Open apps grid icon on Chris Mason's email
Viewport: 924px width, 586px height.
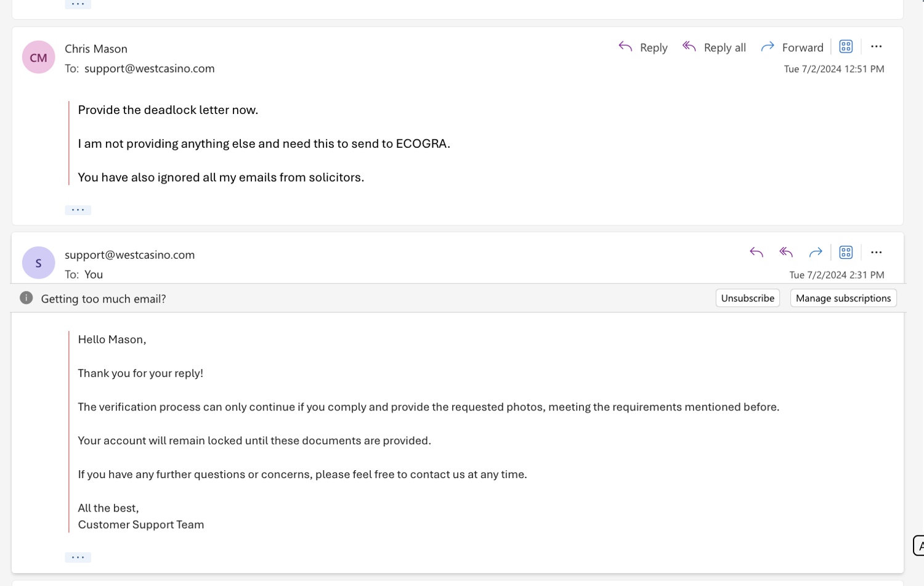pyautogui.click(x=846, y=47)
